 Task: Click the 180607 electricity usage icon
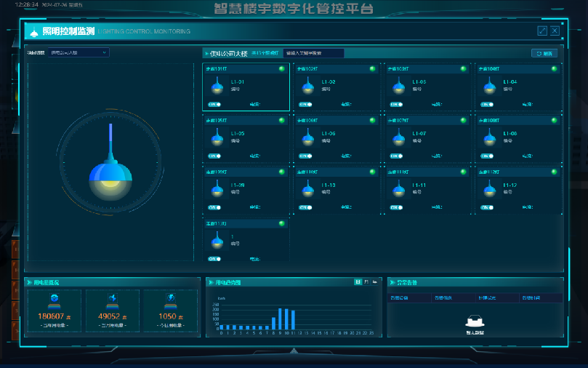52,300
